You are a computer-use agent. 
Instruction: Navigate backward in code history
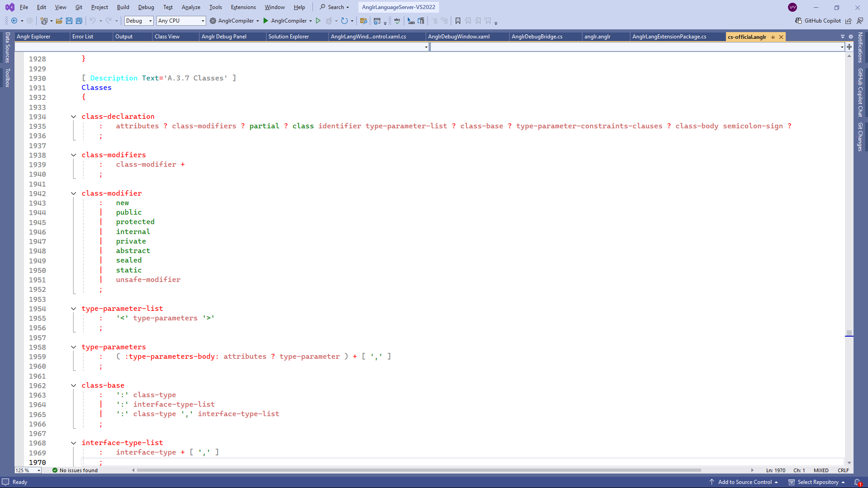click(15, 21)
